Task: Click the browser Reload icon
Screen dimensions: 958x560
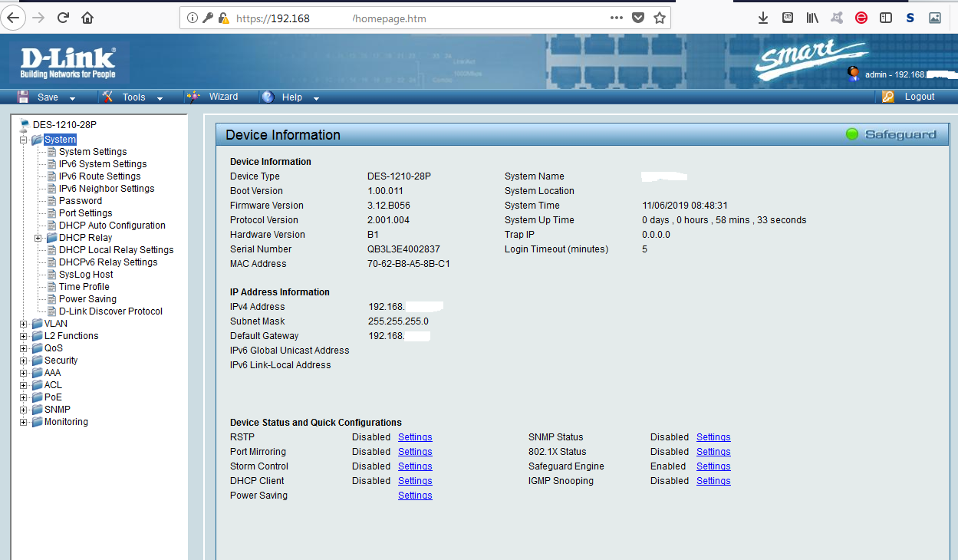Action: [x=64, y=18]
